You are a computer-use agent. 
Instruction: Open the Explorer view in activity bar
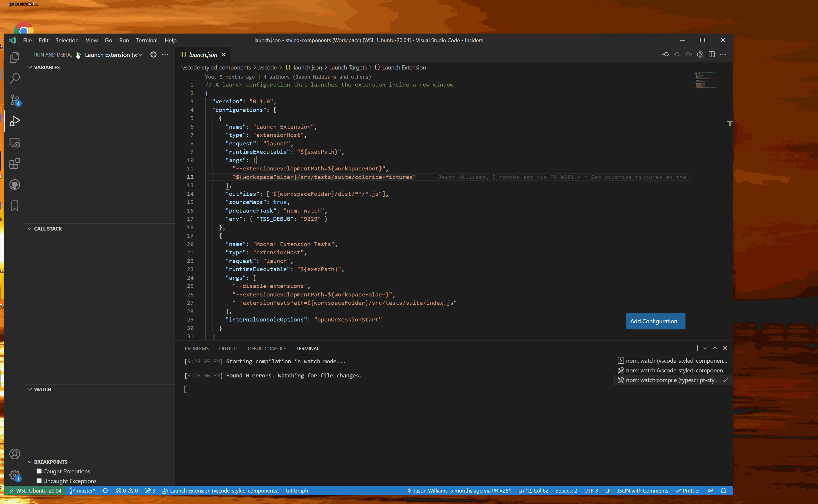pyautogui.click(x=14, y=57)
